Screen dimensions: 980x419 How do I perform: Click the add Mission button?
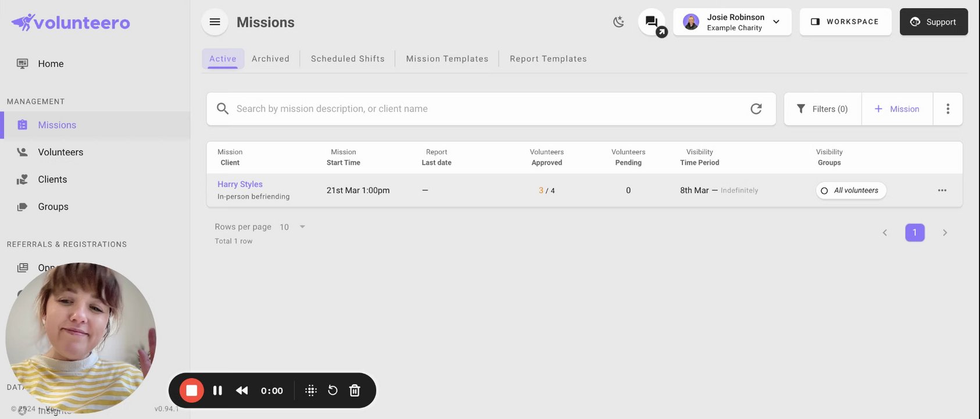pos(897,109)
